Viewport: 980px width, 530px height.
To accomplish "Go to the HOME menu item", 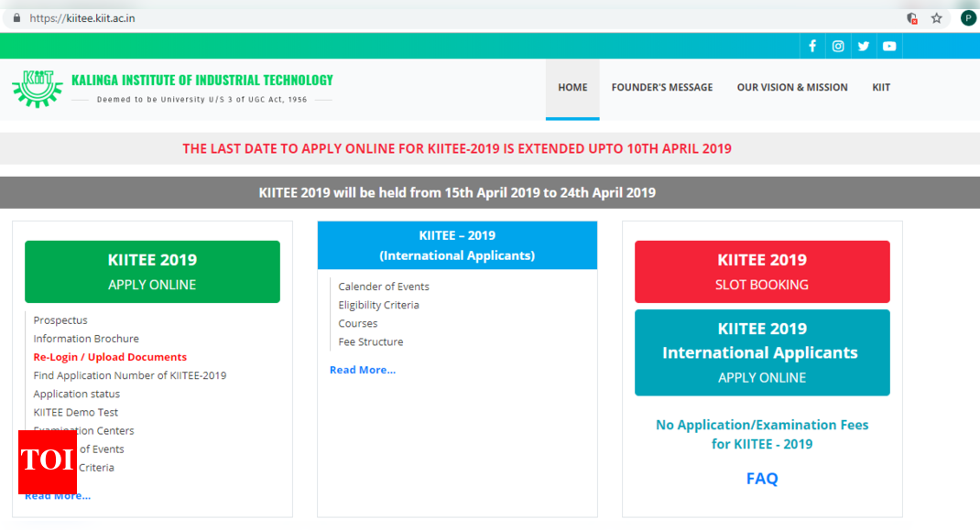I will click(572, 88).
